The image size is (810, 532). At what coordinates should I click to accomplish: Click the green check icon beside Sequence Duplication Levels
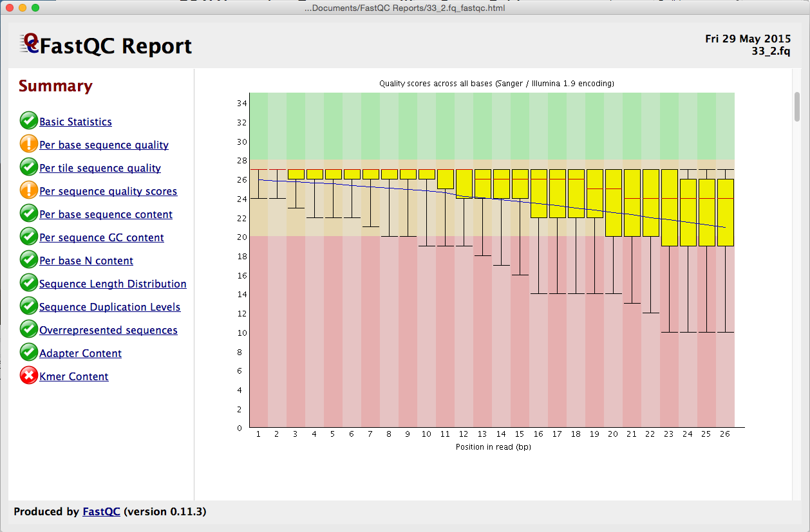29,306
